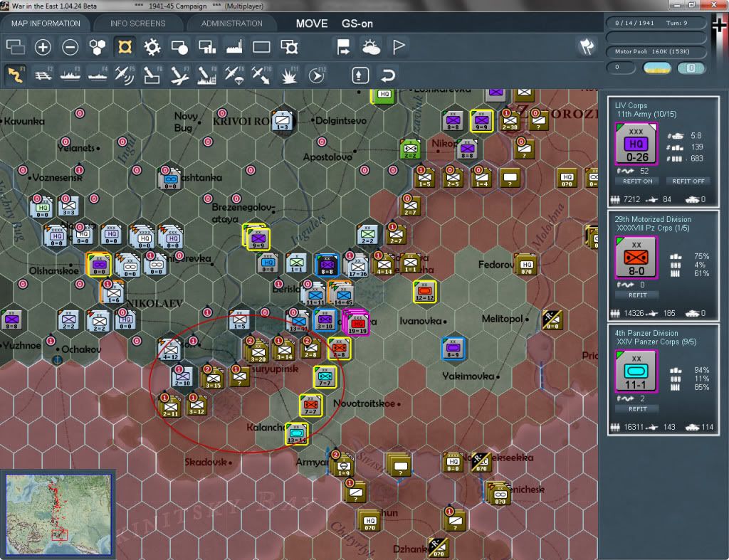Image resolution: width=729 pixels, height=560 pixels.
Task: Click the undo return arrow icon
Action: 387,75
